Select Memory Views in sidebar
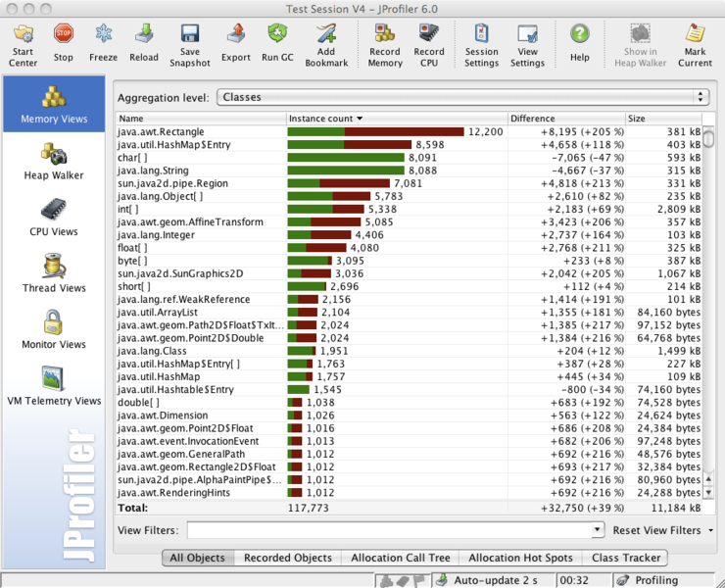The height and width of the screenshot is (588, 725). 54,104
